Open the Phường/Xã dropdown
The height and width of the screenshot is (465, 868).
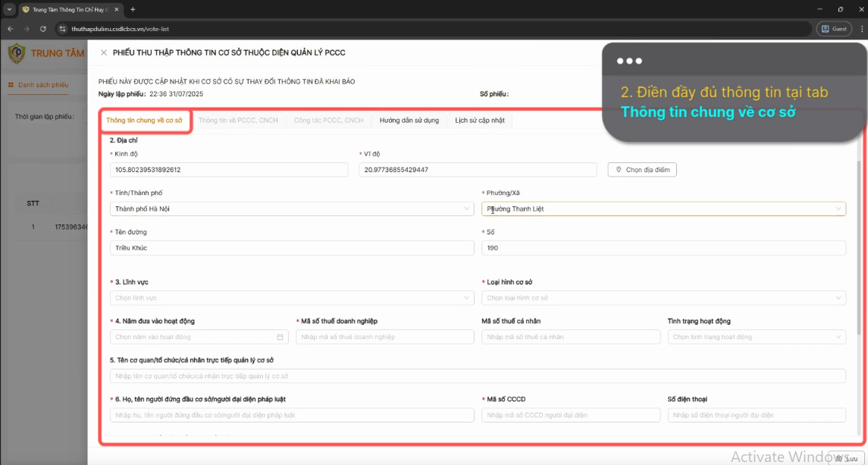(664, 209)
